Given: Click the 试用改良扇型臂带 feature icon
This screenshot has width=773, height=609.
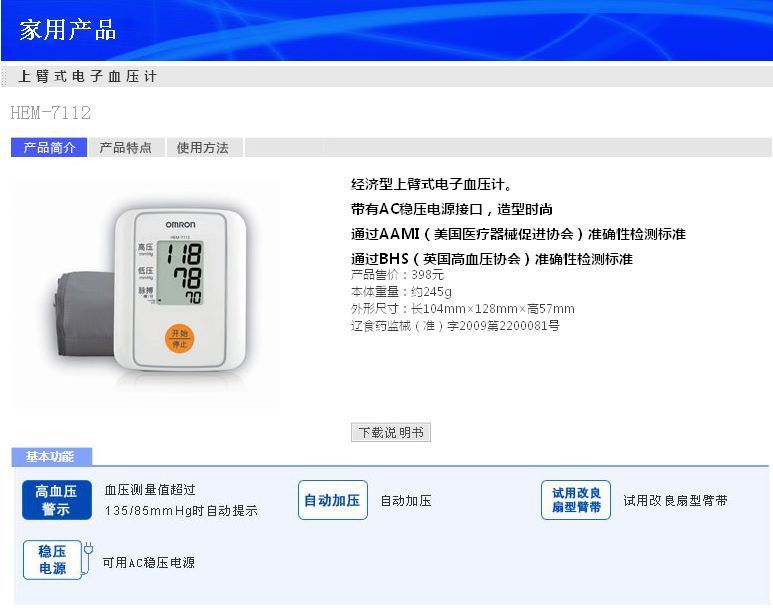Looking at the screenshot, I should click(x=576, y=500).
